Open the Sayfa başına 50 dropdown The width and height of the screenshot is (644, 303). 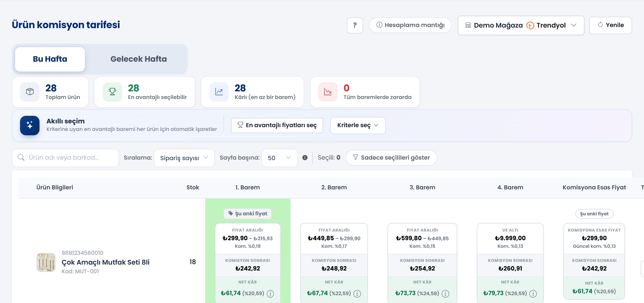click(x=279, y=158)
